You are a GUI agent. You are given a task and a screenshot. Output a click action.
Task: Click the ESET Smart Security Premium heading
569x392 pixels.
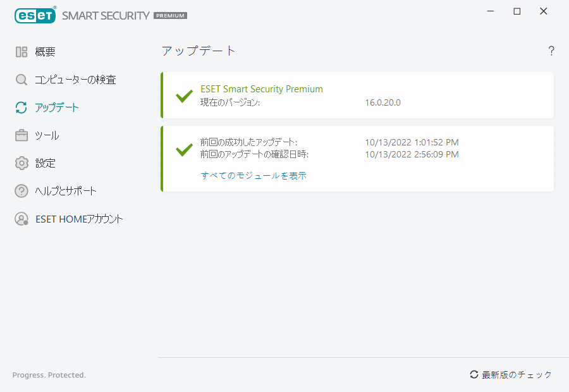point(262,89)
